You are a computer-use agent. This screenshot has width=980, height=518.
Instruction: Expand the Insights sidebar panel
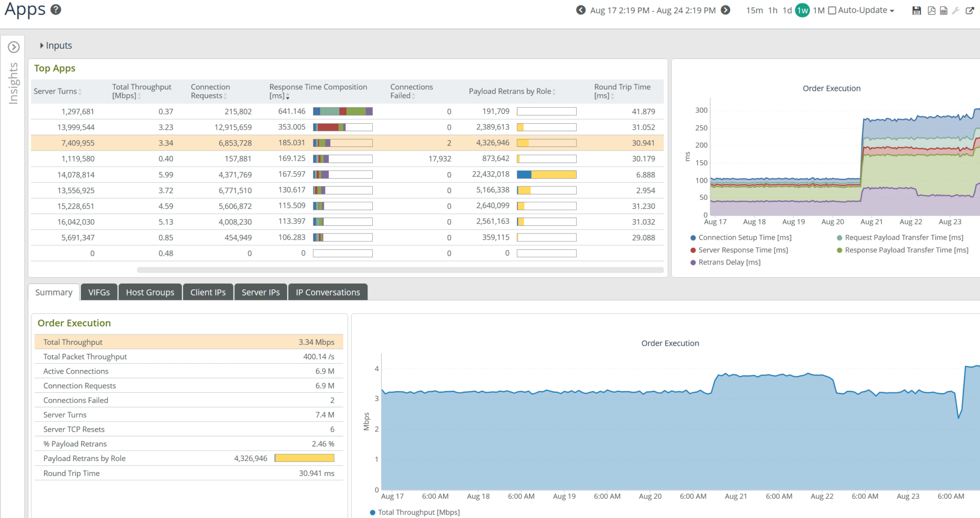[13, 46]
